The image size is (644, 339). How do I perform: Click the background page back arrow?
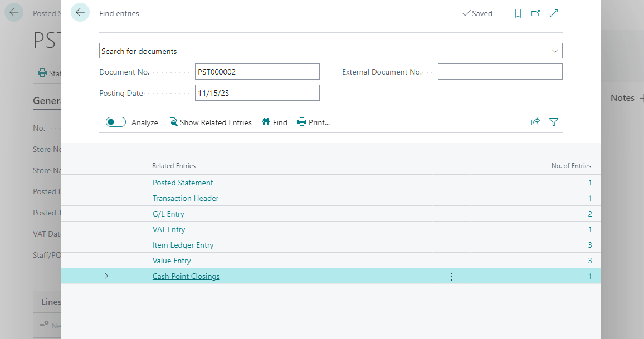click(14, 13)
